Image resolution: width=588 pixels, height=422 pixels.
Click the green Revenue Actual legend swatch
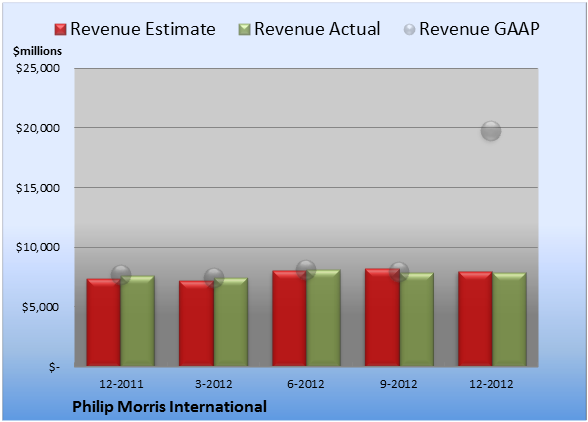click(244, 30)
